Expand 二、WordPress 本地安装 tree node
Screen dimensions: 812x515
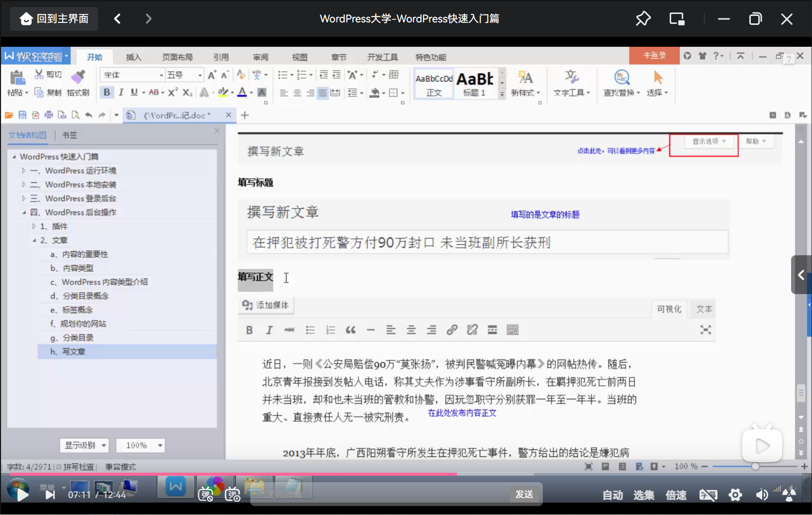coord(23,185)
